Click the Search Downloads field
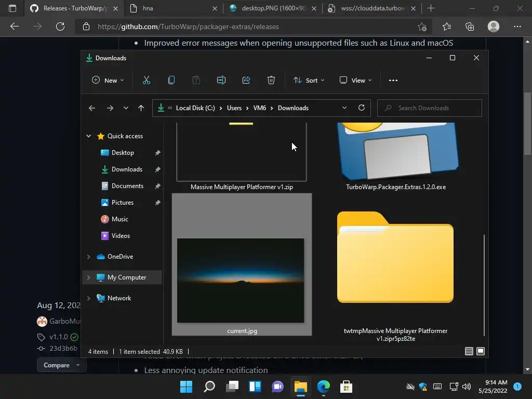Screen dimensions: 532x399 (x=430, y=108)
